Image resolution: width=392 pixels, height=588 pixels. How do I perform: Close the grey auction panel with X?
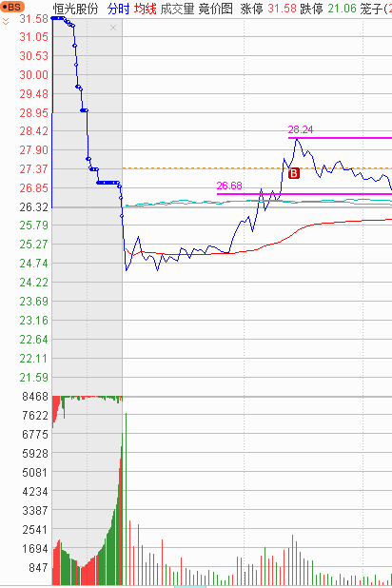(113, 28)
